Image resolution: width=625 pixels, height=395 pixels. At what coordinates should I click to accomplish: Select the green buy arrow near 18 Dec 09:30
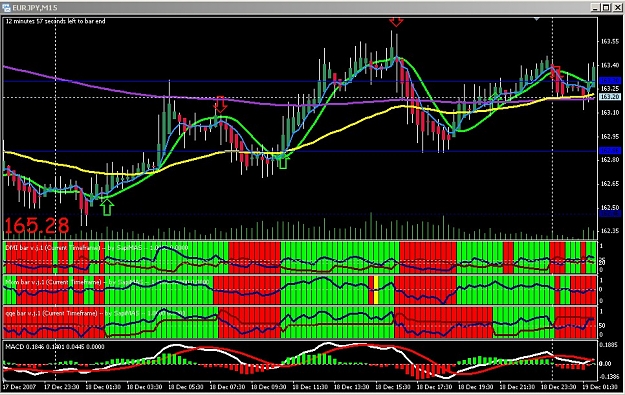pos(283,161)
